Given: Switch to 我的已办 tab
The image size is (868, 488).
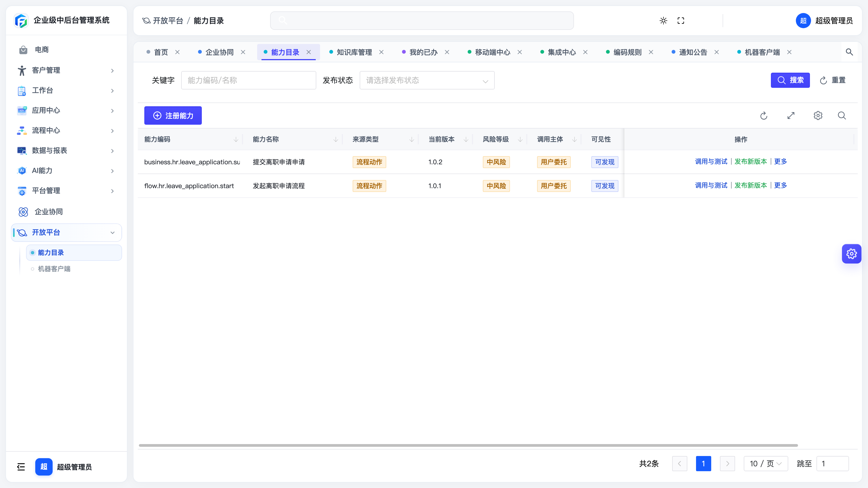Looking at the screenshot, I should tap(423, 52).
